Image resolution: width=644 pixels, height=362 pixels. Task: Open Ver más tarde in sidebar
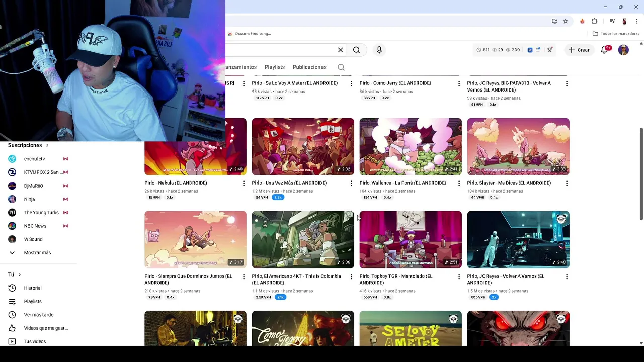click(38, 315)
